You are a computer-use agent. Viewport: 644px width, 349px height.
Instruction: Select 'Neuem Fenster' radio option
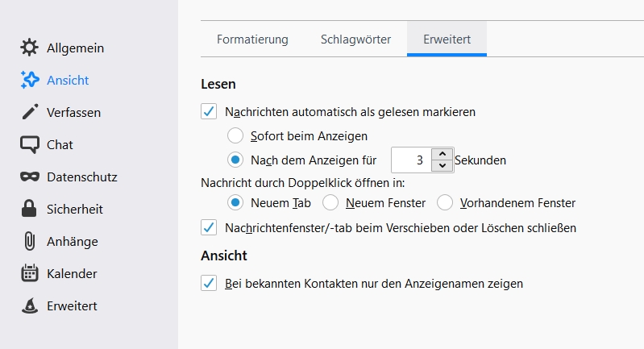click(330, 202)
